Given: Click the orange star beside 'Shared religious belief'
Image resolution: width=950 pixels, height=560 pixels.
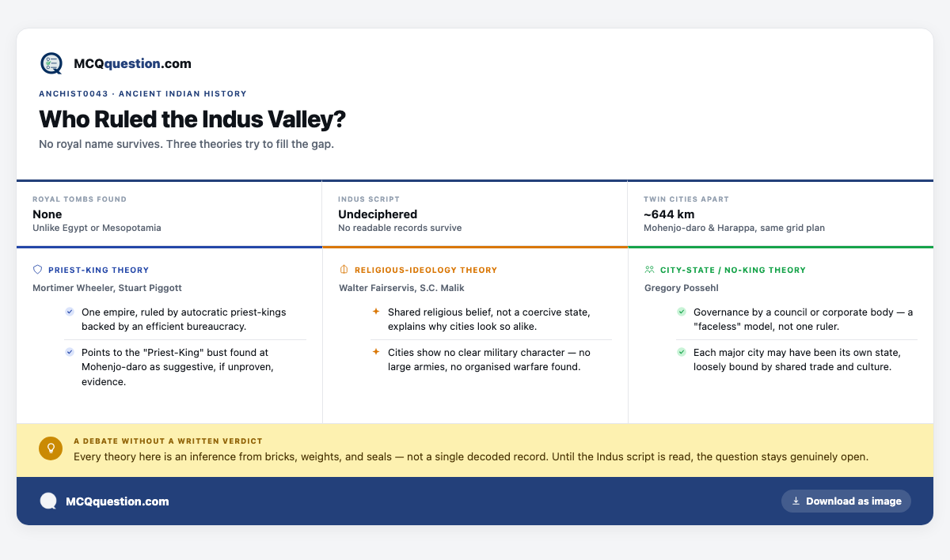Looking at the screenshot, I should 376,312.
